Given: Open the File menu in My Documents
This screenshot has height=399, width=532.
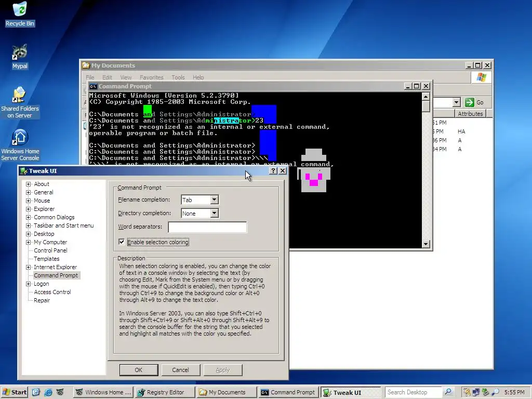Looking at the screenshot, I should (90, 77).
